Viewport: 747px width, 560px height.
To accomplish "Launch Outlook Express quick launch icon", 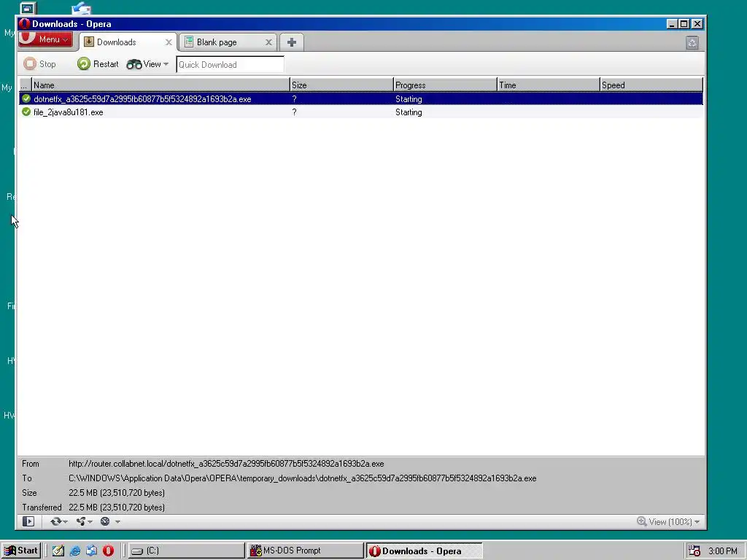I will 91,551.
